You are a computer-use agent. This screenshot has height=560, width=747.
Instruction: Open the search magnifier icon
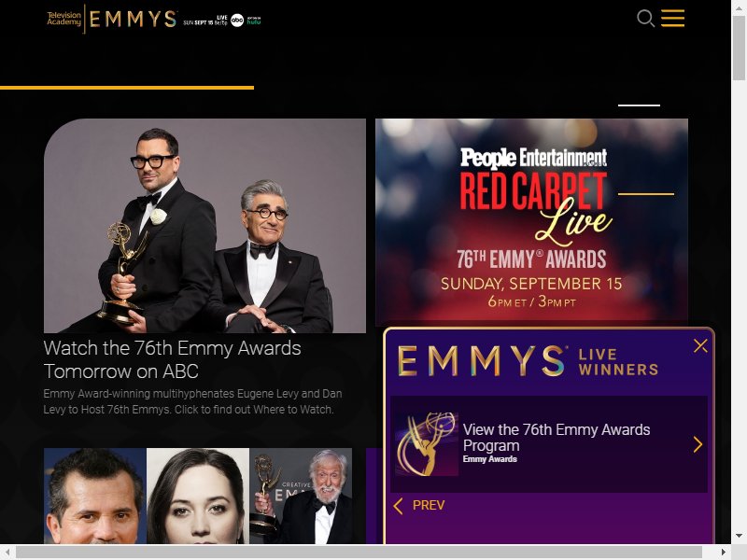pyautogui.click(x=645, y=19)
